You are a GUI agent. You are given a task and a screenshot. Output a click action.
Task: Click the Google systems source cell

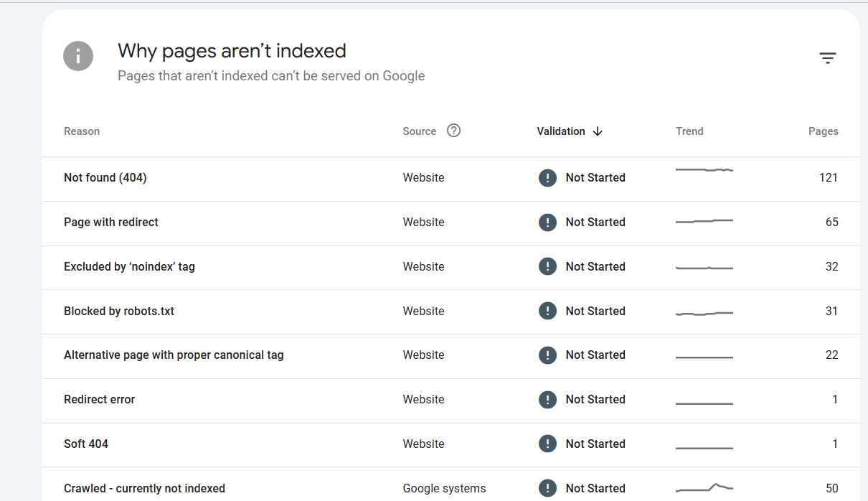point(444,488)
